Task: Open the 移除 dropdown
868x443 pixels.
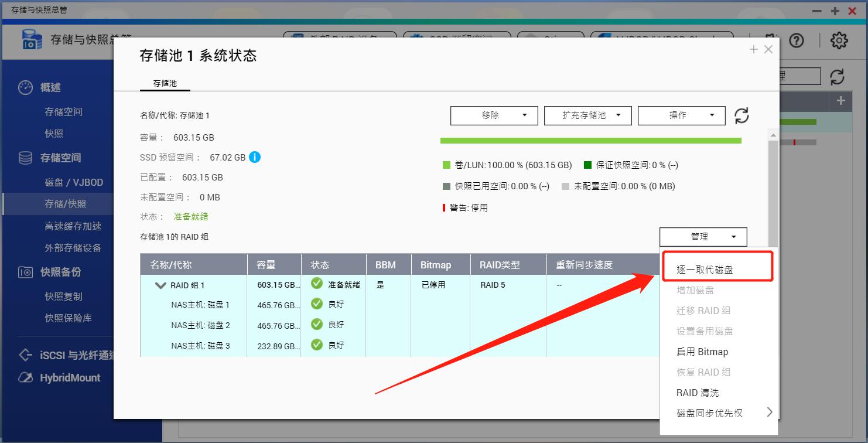Action: pyautogui.click(x=493, y=115)
